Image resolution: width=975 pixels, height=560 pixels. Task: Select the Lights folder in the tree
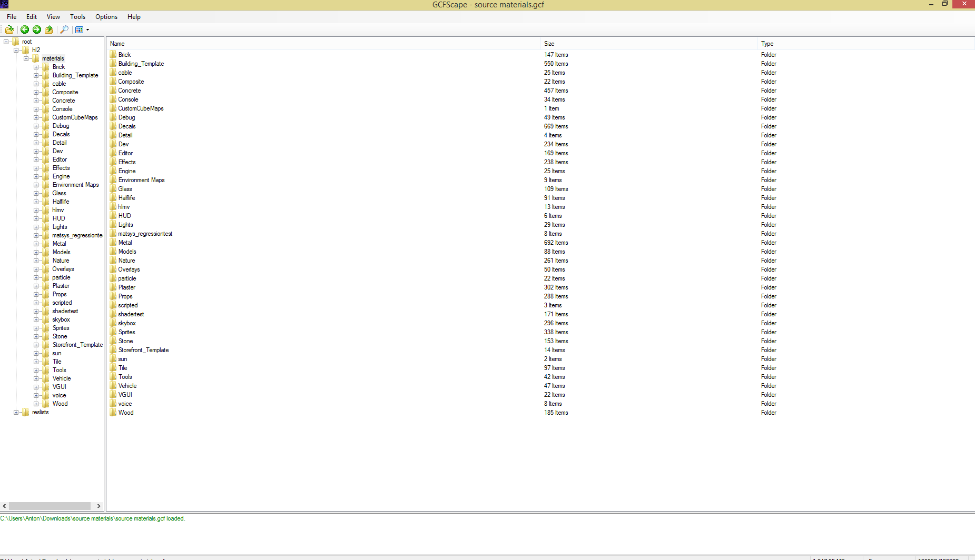click(60, 227)
